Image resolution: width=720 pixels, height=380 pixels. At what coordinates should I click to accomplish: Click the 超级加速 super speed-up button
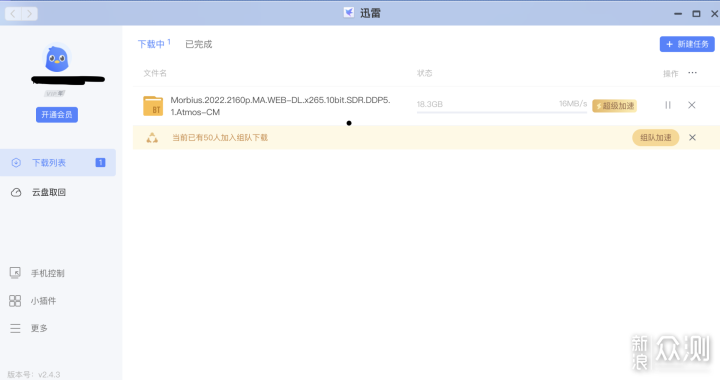point(614,106)
